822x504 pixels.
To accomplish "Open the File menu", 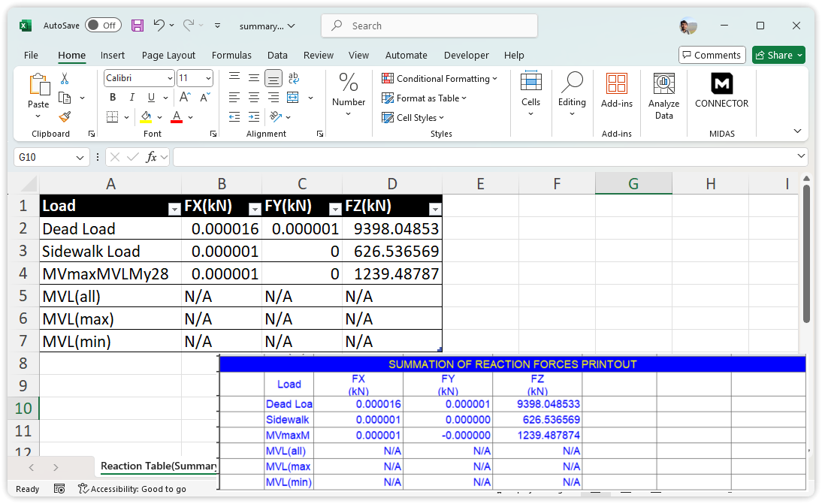I will (31, 55).
